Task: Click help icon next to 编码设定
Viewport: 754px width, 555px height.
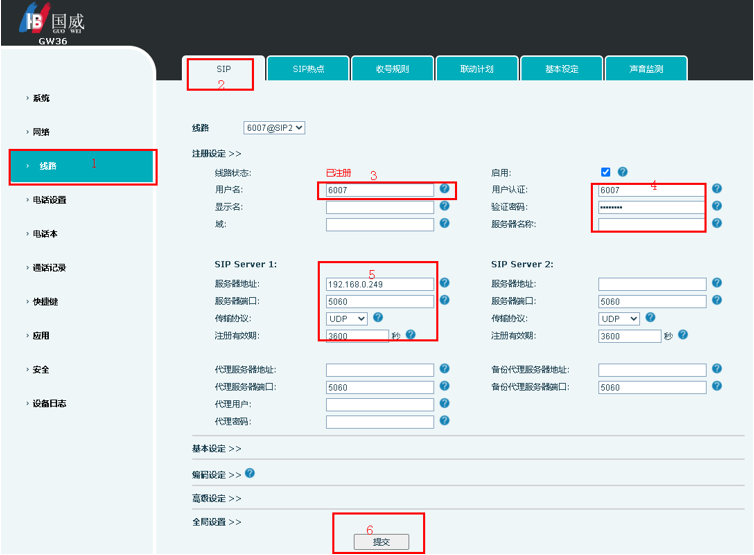Action: [x=250, y=473]
